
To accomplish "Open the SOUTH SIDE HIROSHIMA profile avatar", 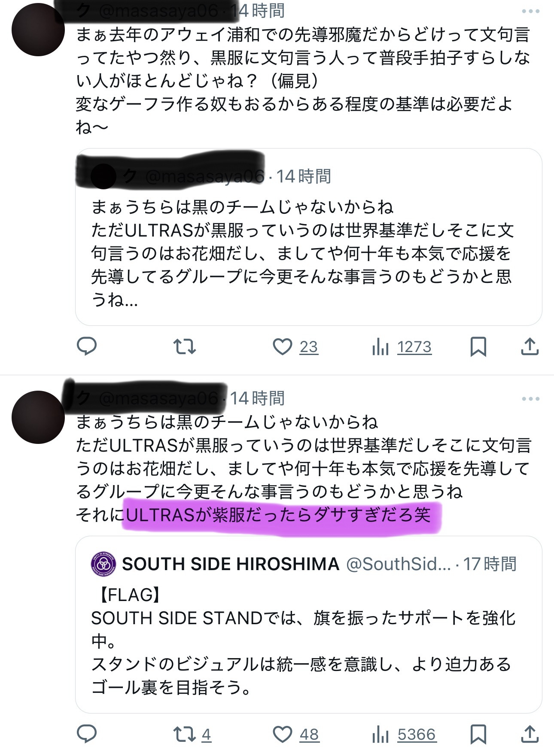I will point(103,564).
